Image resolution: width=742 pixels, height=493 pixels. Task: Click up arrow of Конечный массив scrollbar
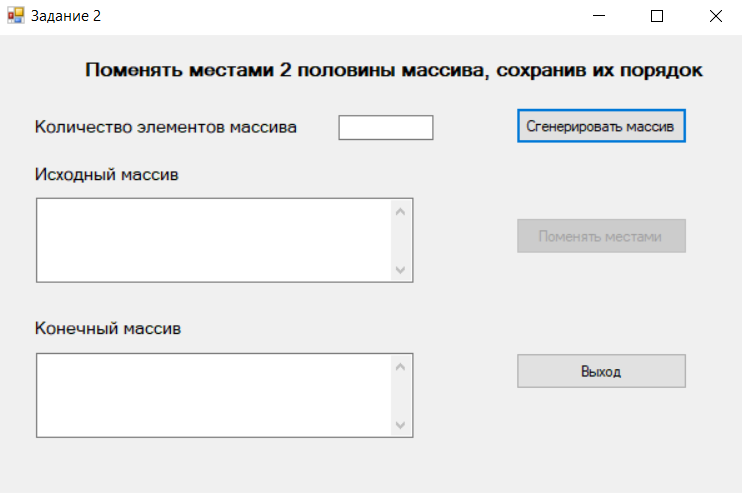point(400,367)
